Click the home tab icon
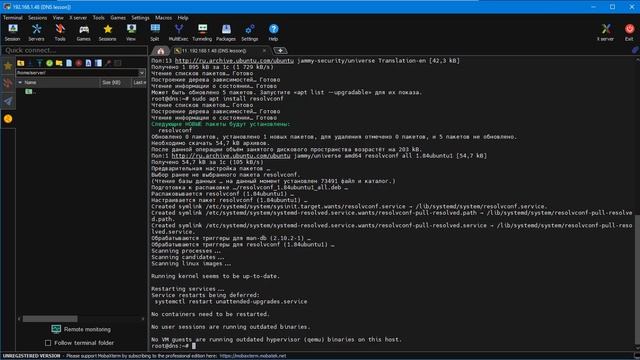This screenshot has height=360, width=640. 160,51
